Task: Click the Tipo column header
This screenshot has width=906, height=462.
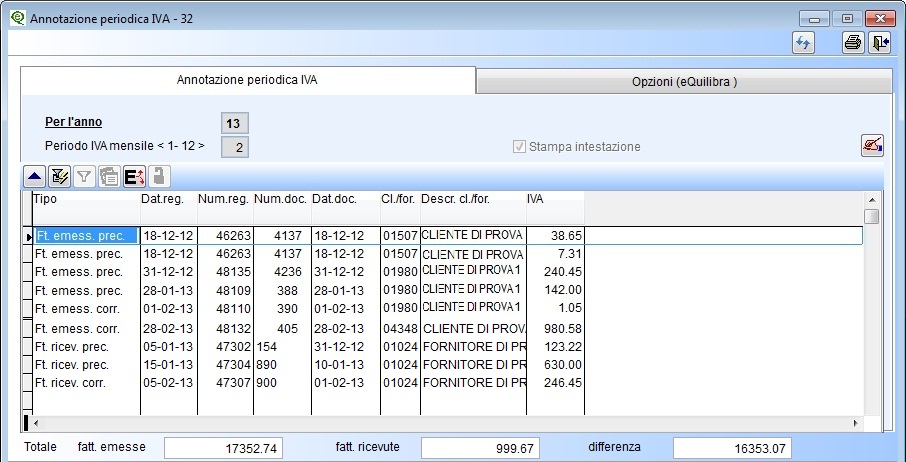Action: pos(86,208)
